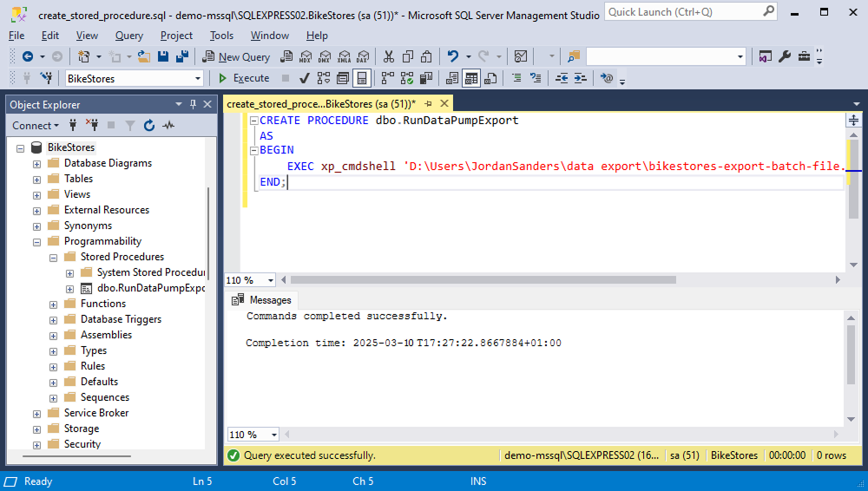868x491 pixels.
Task: Select Results to File option
Action: 490,79
